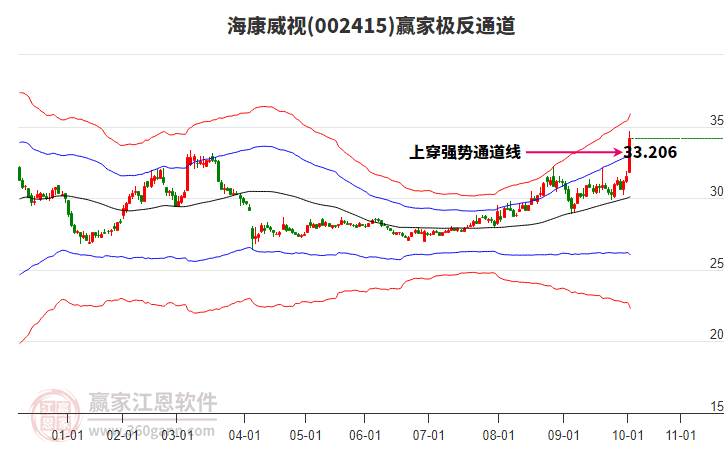726x450 pixels.
Task: Click the 07-01 date axis label
Action: [x=428, y=435]
